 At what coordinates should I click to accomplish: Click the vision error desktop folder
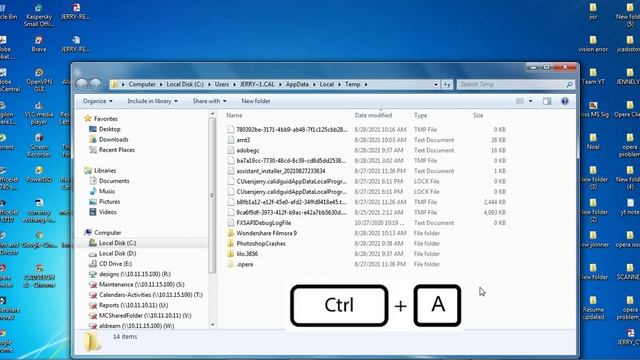(x=593, y=44)
